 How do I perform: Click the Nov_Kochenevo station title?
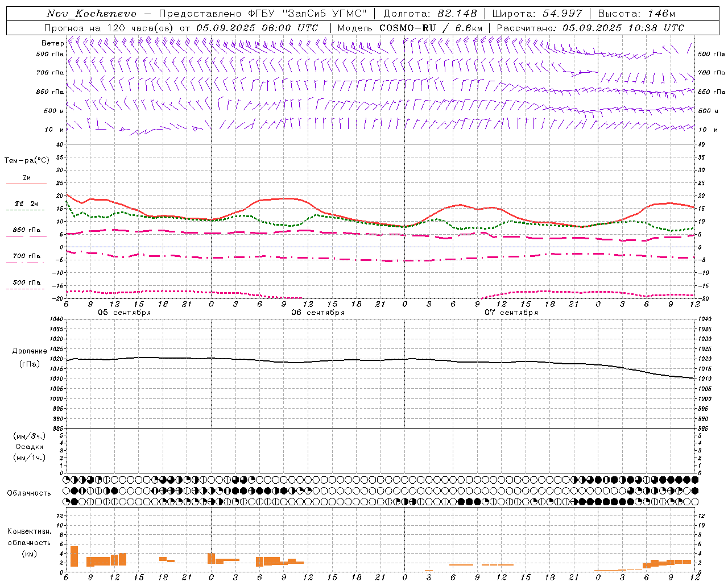(x=92, y=14)
